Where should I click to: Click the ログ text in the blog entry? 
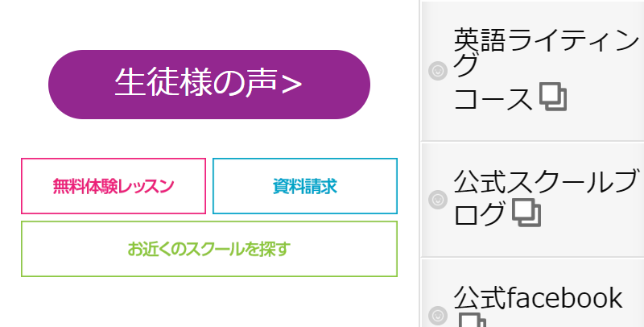pos(480,213)
